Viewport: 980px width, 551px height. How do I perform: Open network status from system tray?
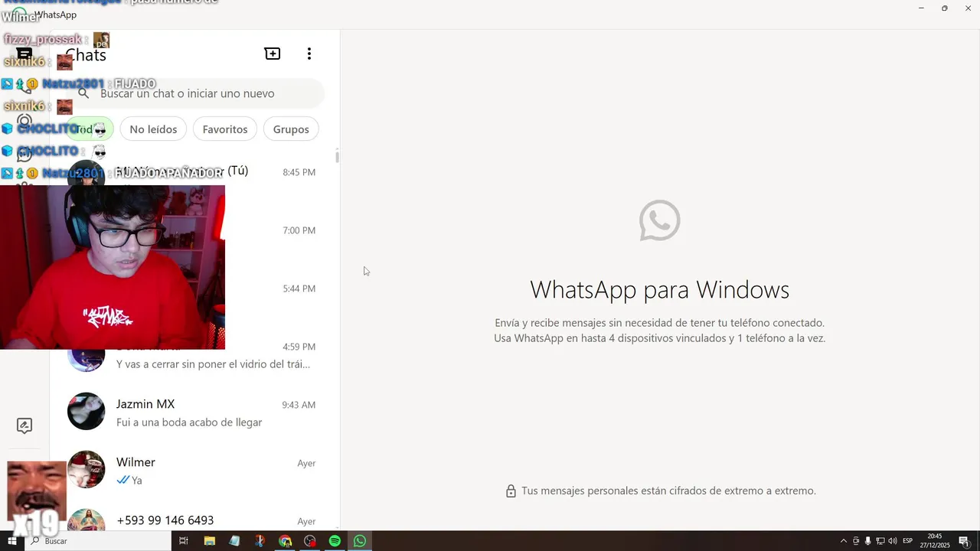[x=880, y=541]
